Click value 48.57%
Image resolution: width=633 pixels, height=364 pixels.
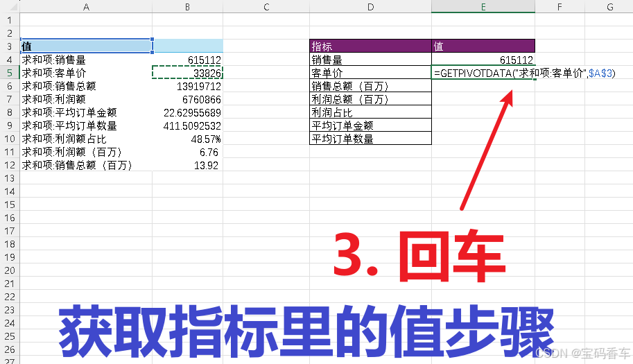coord(188,139)
